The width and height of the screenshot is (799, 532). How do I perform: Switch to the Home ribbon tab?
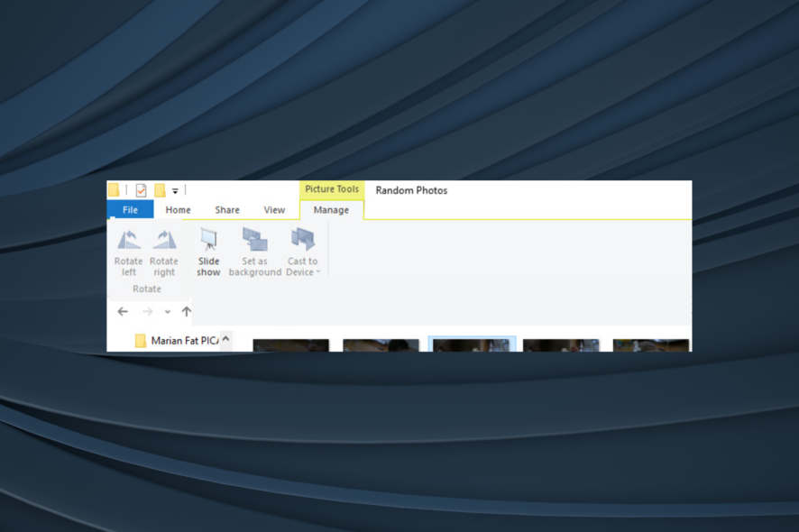coord(178,209)
